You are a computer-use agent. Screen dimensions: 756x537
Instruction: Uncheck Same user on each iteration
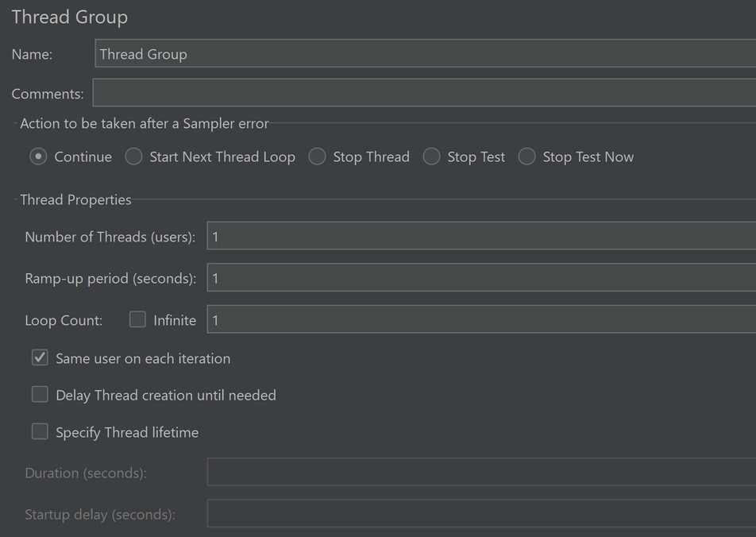point(40,358)
